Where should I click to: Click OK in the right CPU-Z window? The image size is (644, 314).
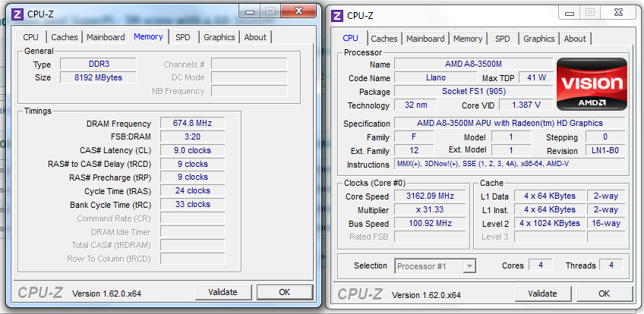click(x=605, y=294)
